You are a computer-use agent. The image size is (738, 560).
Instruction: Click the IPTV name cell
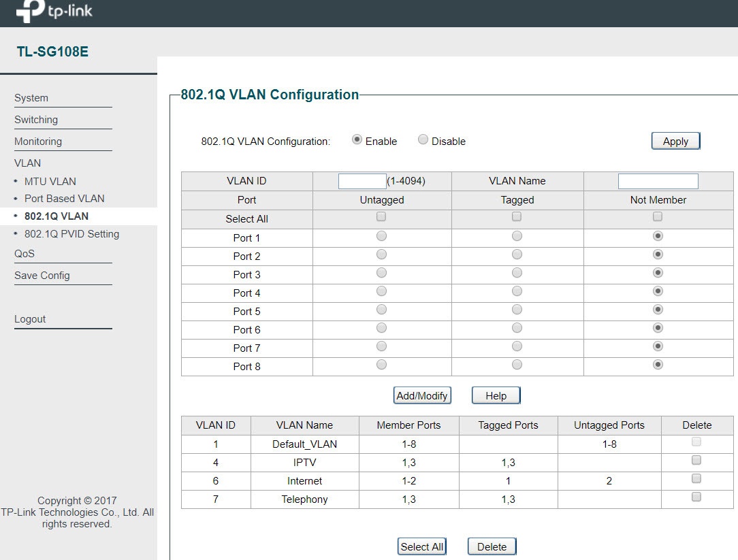(x=304, y=463)
